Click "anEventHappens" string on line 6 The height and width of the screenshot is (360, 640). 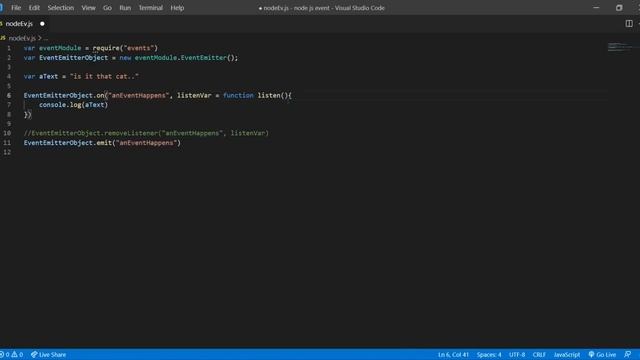[x=139, y=96]
